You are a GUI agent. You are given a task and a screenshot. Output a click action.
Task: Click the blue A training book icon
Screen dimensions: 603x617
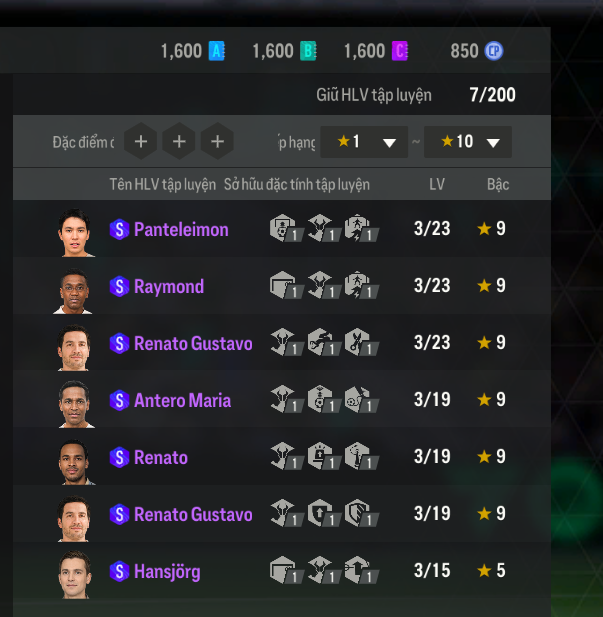216,51
